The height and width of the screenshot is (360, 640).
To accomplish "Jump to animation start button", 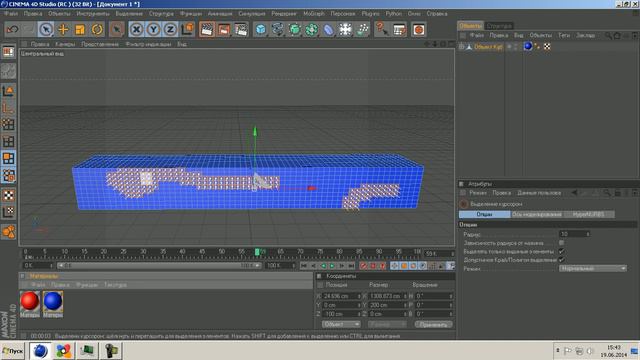I will pos(304,266).
